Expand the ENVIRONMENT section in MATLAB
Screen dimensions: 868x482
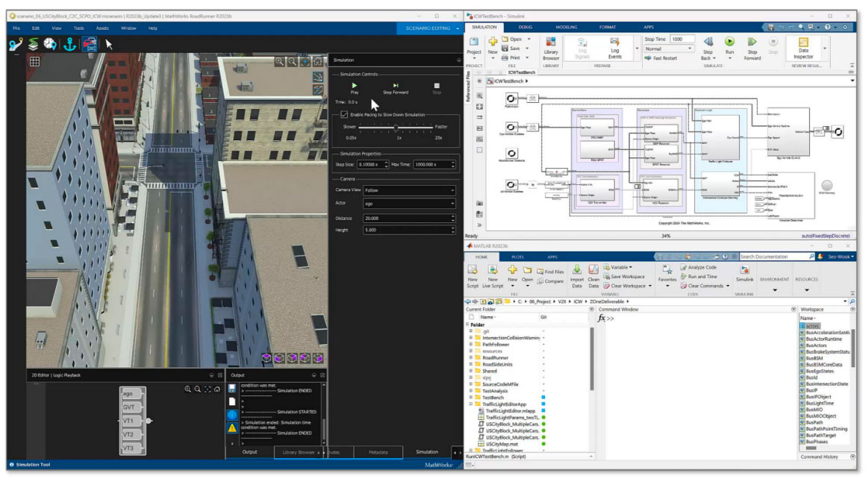click(x=775, y=290)
